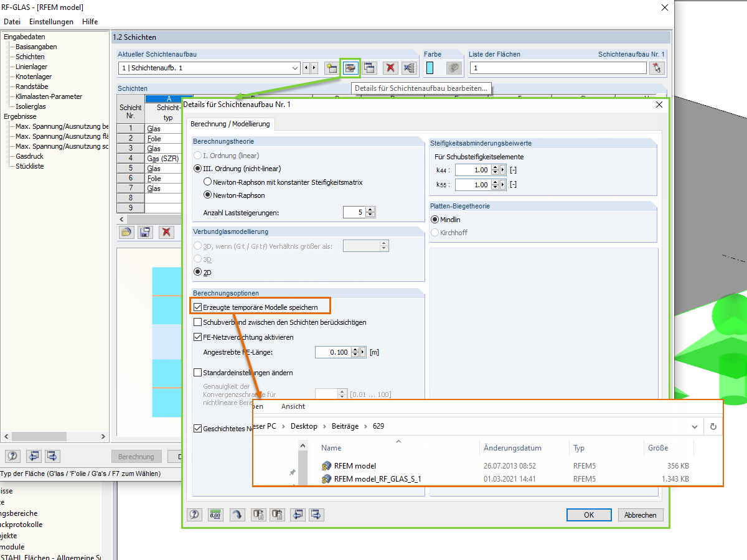Save the layers with the floppy disk icon
The image size is (747, 560).
[145, 232]
